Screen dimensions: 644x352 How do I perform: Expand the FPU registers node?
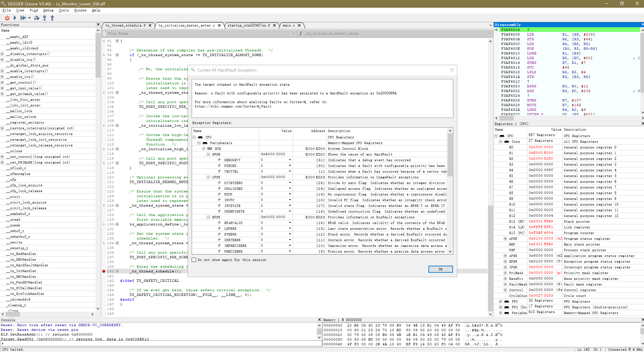coord(500,302)
